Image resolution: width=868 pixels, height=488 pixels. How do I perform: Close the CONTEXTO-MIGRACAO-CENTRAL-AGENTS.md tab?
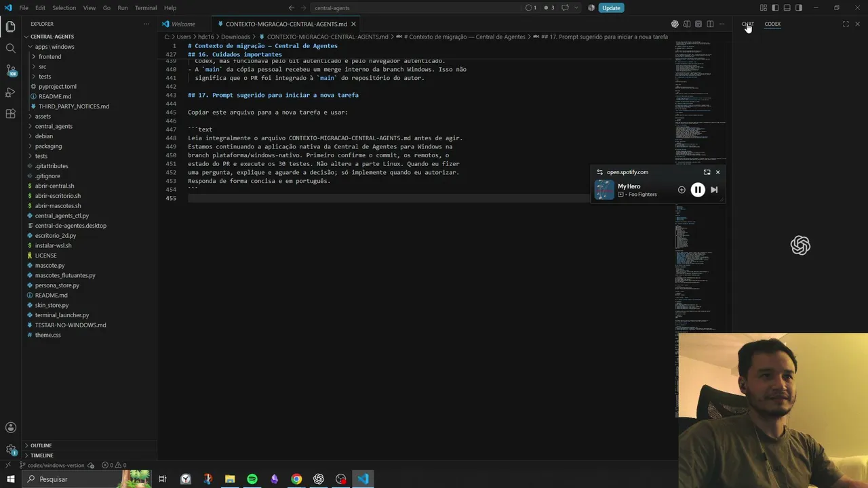(x=353, y=24)
